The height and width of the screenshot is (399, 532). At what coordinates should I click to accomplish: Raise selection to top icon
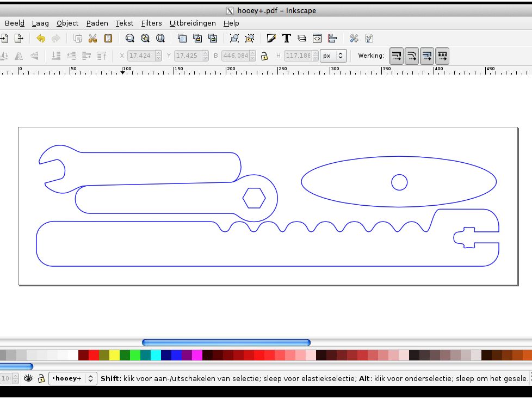coord(102,56)
